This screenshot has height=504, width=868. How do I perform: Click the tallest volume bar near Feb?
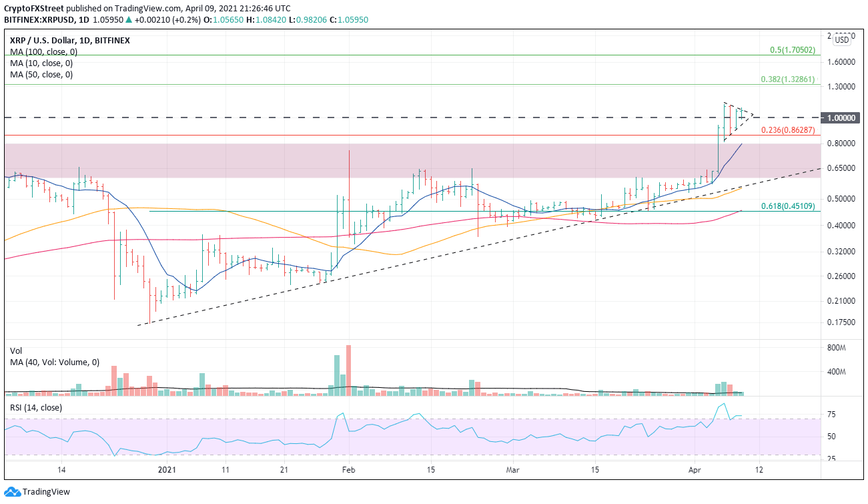(348, 371)
